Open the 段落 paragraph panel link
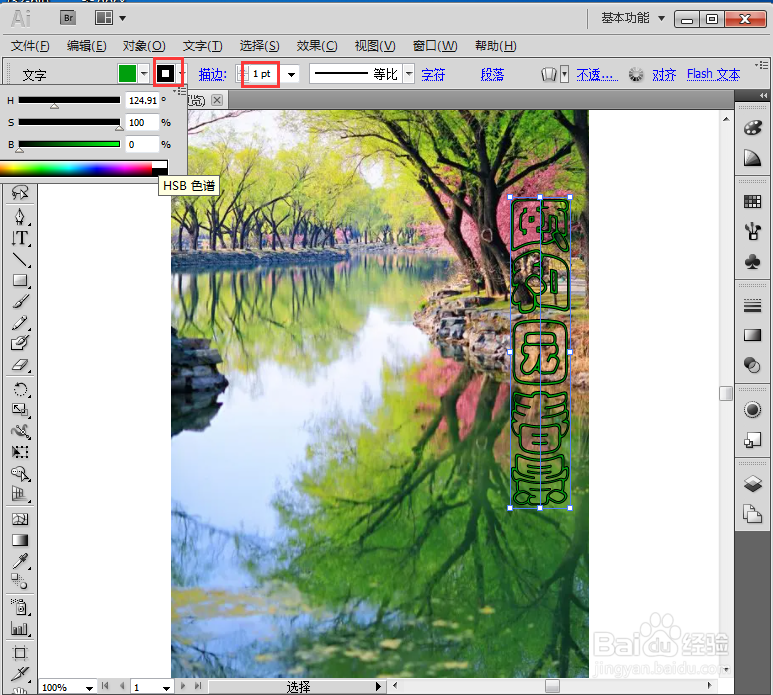The image size is (773, 695). pos(492,74)
